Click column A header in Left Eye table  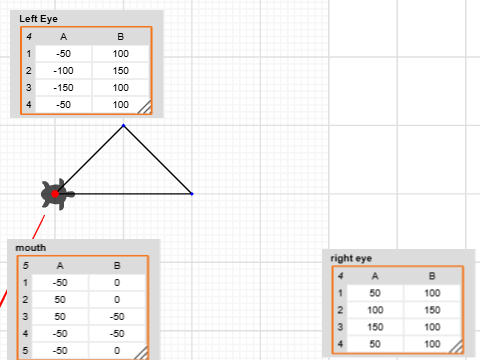pyautogui.click(x=63, y=37)
